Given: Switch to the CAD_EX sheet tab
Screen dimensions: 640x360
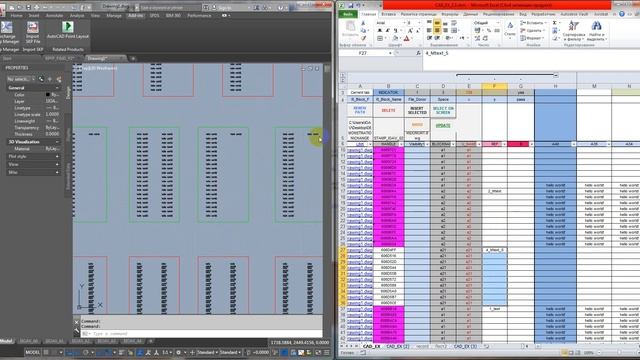Looking at the screenshot, I should click(x=371, y=346).
